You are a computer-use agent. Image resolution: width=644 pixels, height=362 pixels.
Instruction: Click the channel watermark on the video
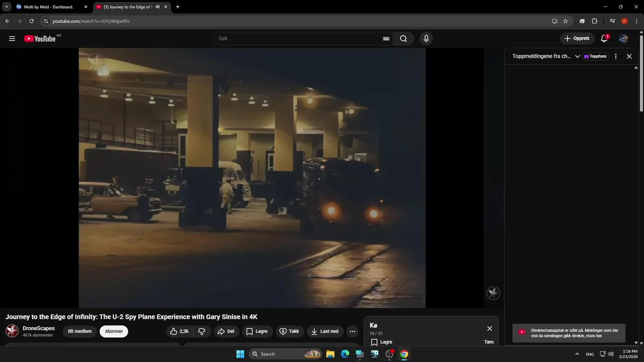[493, 293]
